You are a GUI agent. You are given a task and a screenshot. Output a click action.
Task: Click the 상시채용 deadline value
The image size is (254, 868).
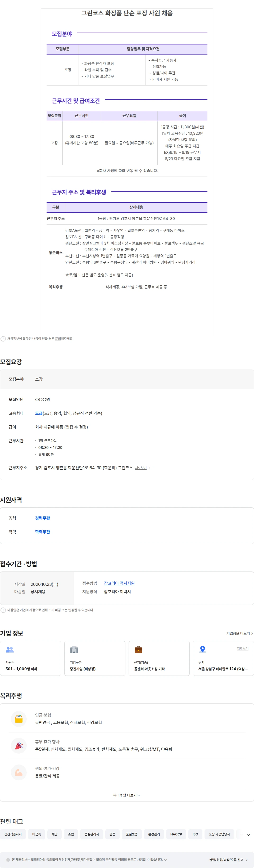pos(38,592)
